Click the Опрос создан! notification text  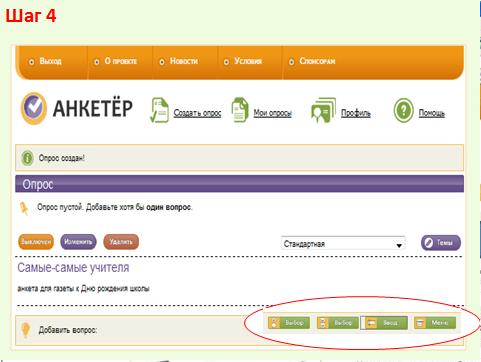click(x=62, y=158)
